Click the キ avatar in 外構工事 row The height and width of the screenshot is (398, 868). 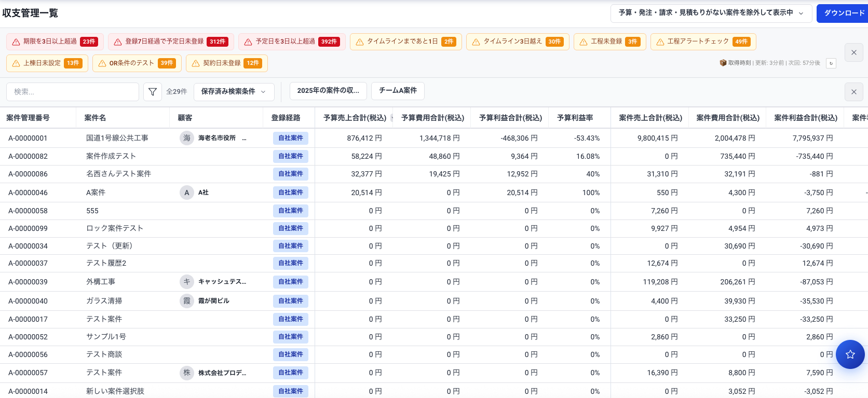187,282
